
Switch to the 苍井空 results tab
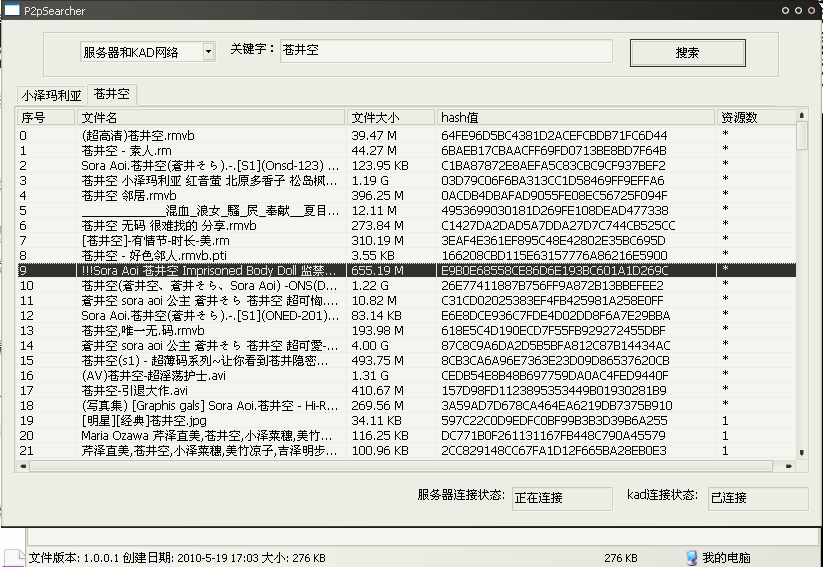click(x=112, y=94)
